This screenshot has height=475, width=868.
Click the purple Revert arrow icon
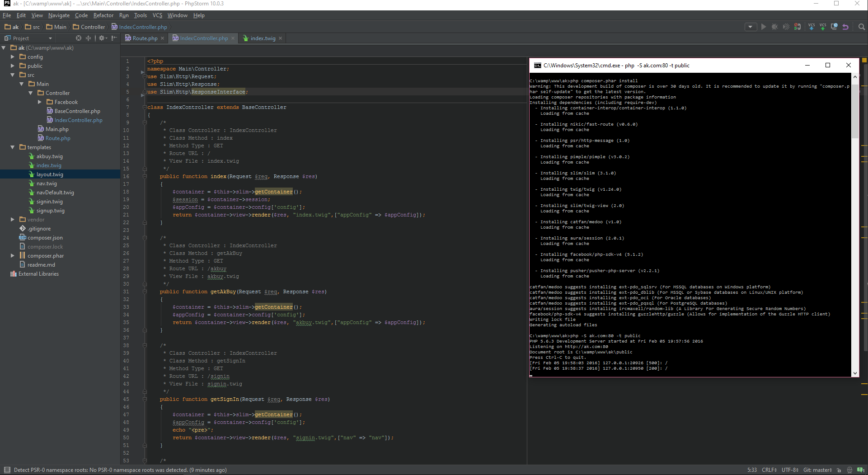click(845, 27)
